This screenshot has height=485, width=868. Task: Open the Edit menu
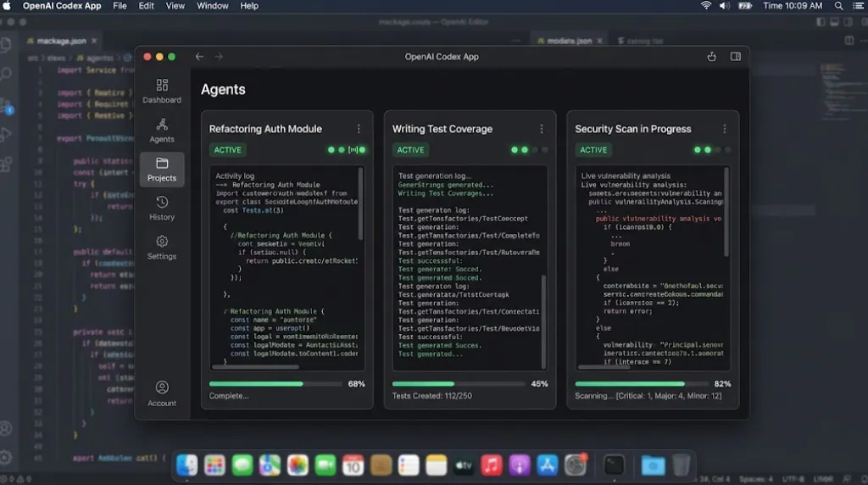(146, 6)
